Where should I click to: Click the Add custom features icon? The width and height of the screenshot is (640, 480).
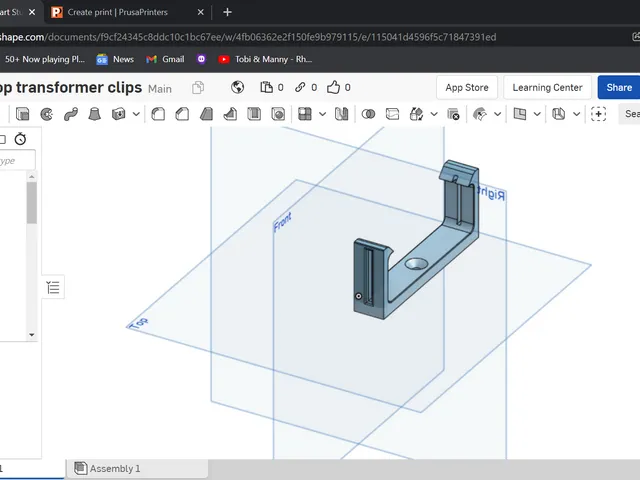point(598,114)
